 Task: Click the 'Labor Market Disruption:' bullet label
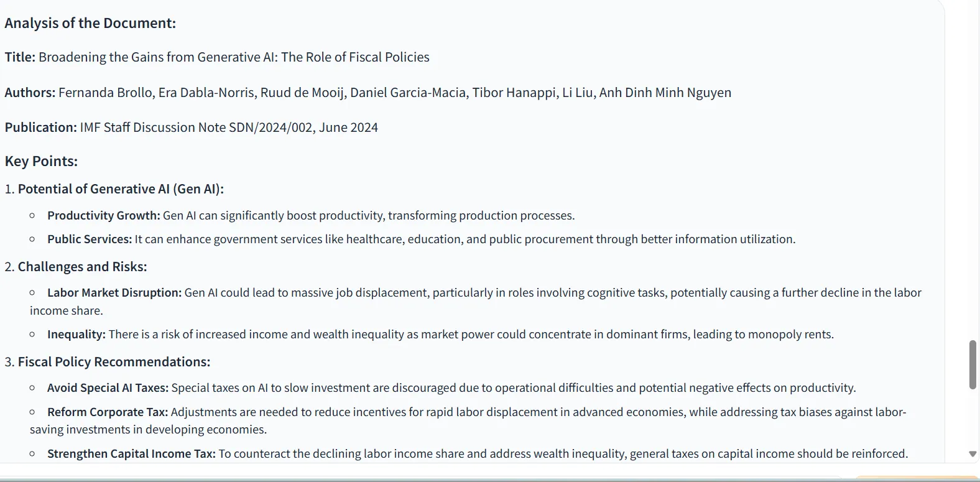pyautogui.click(x=114, y=293)
